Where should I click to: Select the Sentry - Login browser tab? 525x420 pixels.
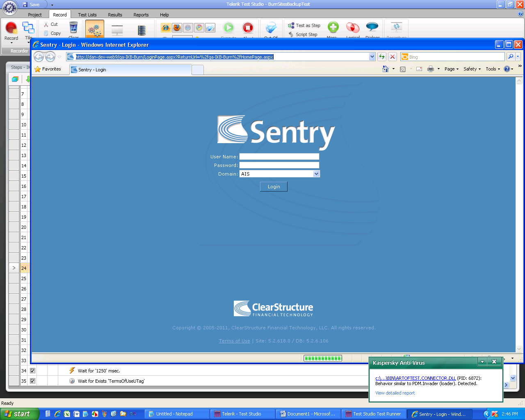pyautogui.click(x=130, y=70)
